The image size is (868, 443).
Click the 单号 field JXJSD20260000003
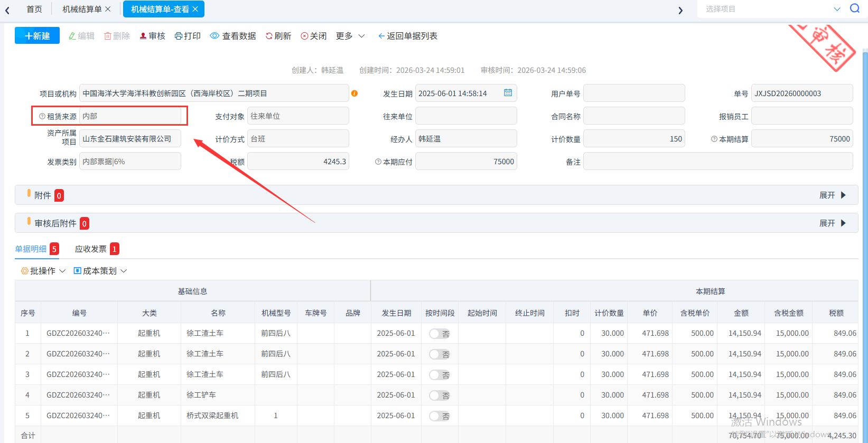(802, 93)
